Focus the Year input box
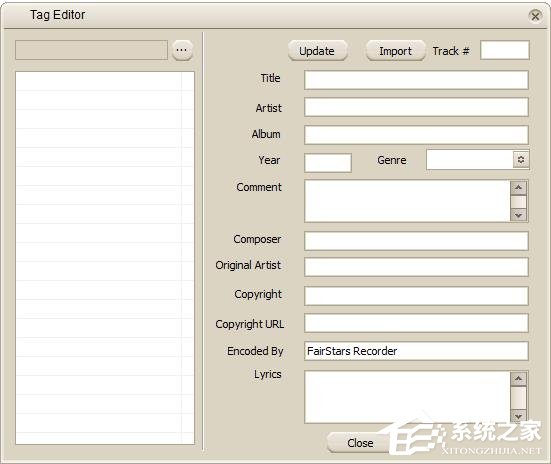Viewport: 551px width, 464px height. point(328,163)
